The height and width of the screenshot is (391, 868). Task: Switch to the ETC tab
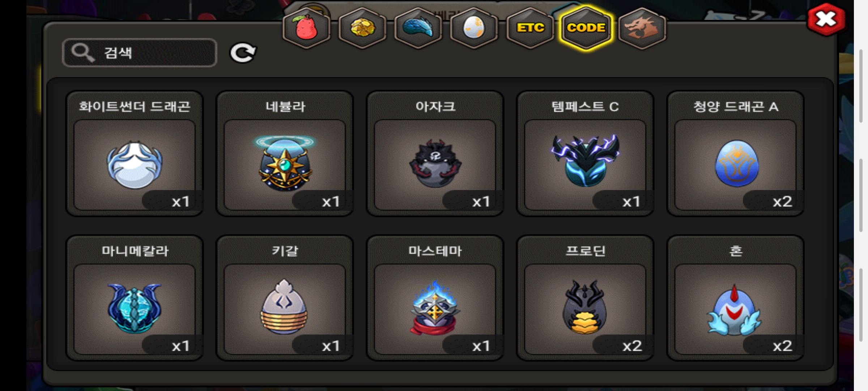click(x=530, y=28)
